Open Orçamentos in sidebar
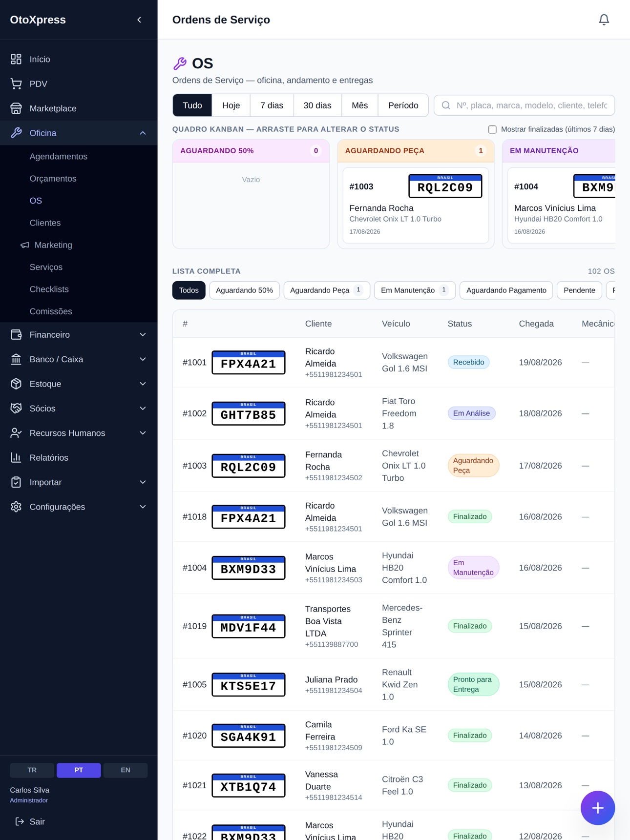630x840 pixels. pos(53,179)
